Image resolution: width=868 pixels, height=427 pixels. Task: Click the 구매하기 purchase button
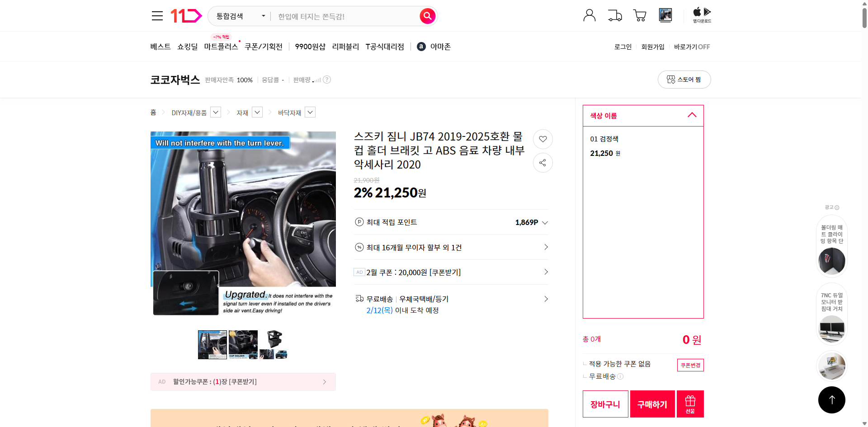[652, 404]
